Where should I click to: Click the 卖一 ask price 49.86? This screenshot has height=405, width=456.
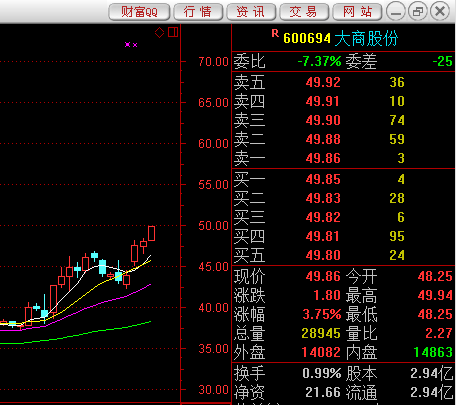click(x=323, y=158)
